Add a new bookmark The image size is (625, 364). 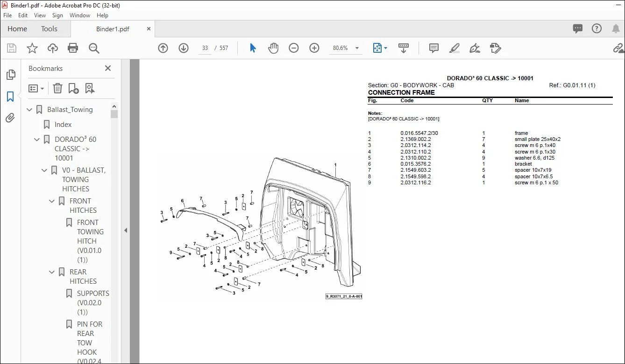73,88
